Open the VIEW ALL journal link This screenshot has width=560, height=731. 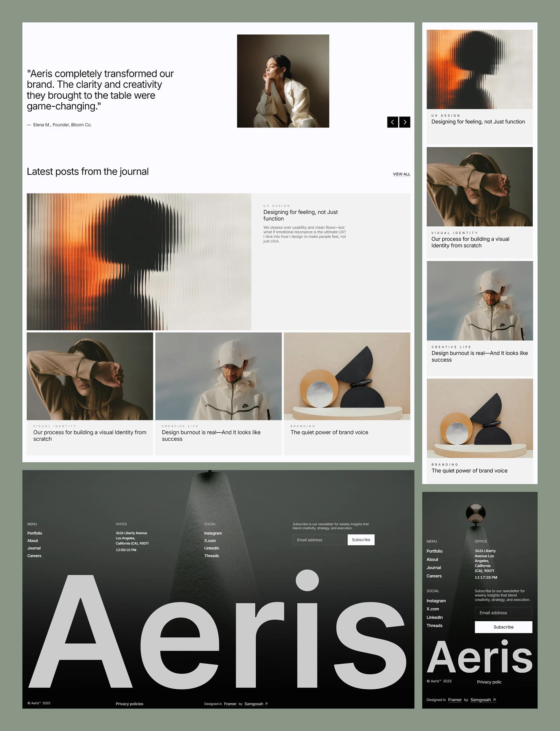click(x=401, y=174)
